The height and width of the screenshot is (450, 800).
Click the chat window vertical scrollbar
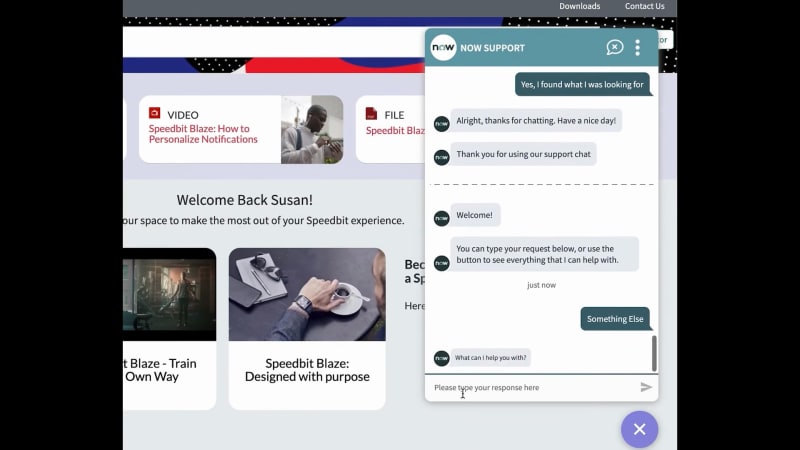[x=654, y=353]
